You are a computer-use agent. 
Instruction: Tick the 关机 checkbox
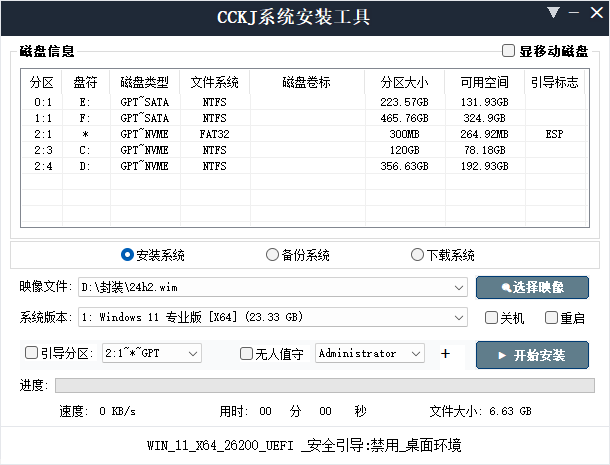[491, 318]
